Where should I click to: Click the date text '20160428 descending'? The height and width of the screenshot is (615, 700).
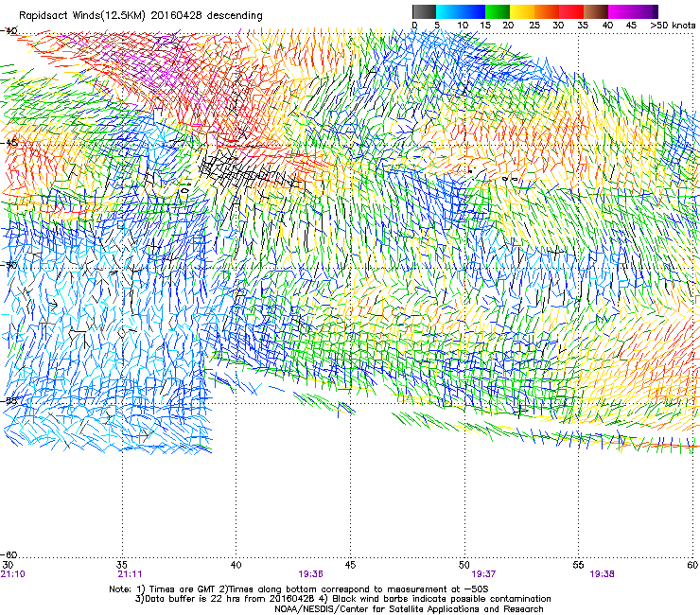[207, 16]
